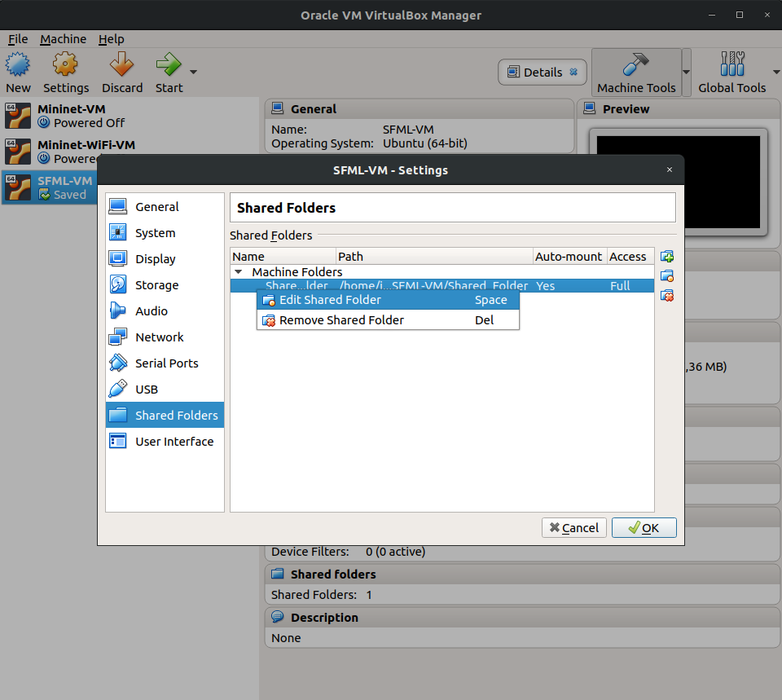Select Mininet-VM in the machine list

[x=71, y=109]
